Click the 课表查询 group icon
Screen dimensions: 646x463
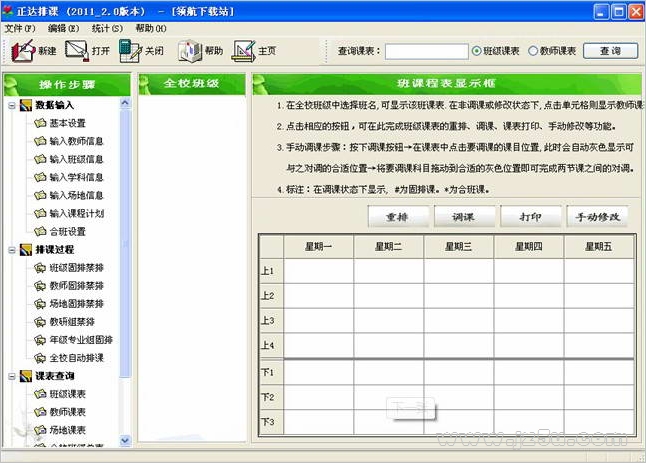coord(26,376)
